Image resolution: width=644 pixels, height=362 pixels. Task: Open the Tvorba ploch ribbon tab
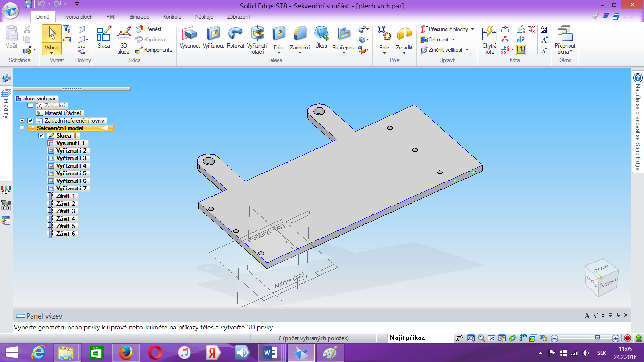78,17
